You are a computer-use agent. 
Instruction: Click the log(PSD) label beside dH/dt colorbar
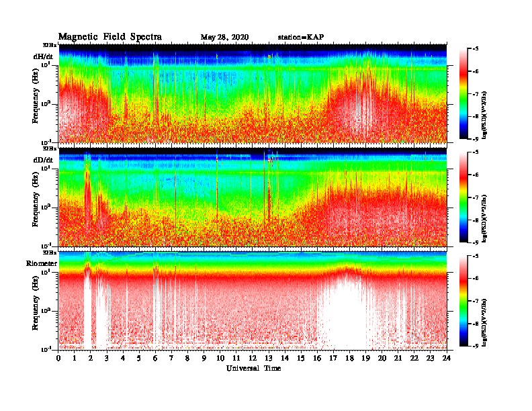click(x=484, y=115)
